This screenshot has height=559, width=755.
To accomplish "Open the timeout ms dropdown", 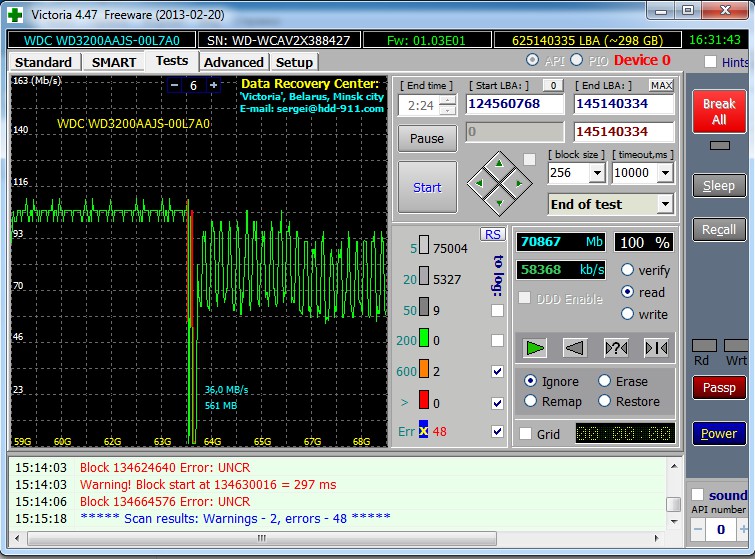I will click(x=666, y=173).
